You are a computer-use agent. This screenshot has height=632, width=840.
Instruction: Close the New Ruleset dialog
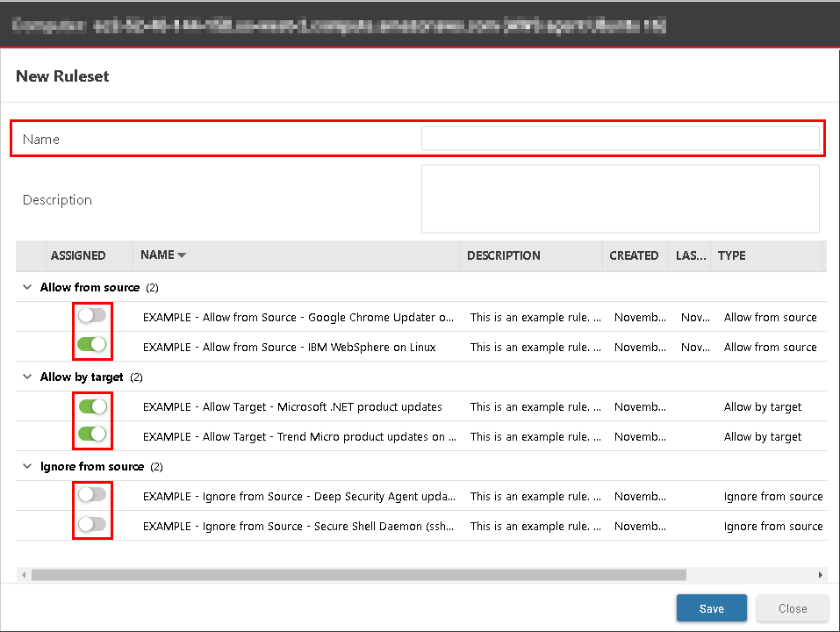pyautogui.click(x=792, y=607)
